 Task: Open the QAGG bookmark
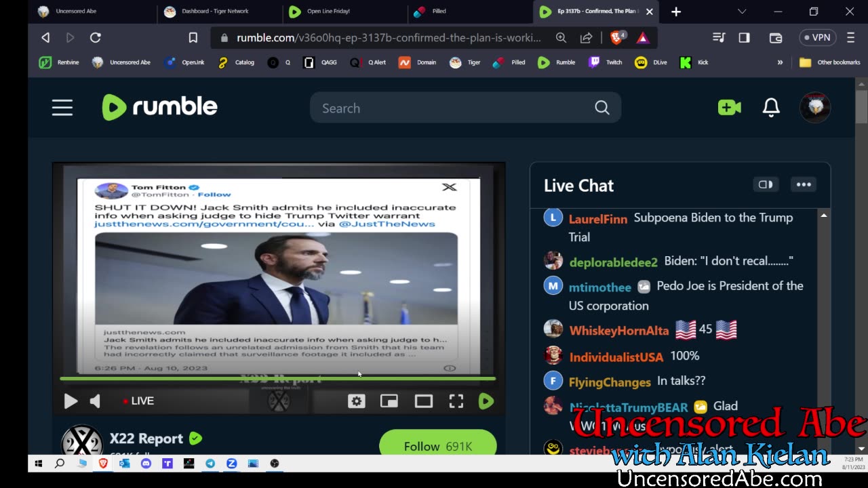tap(320, 62)
